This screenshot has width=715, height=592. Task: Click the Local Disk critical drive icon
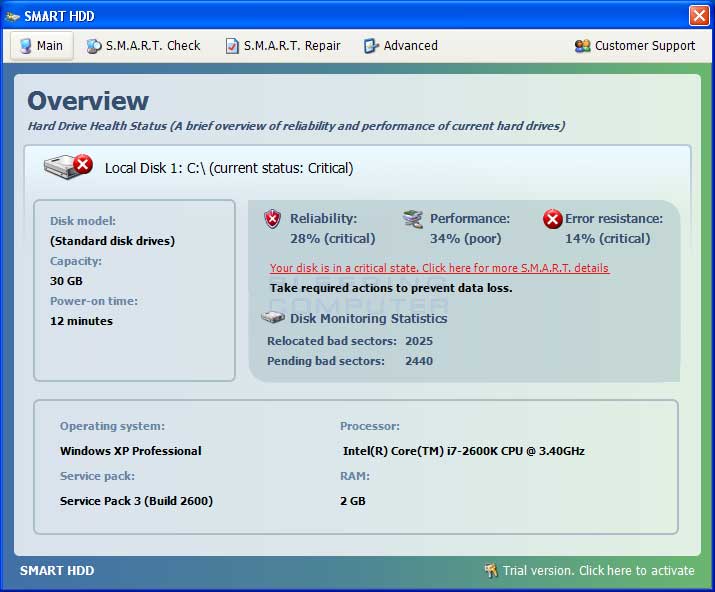pyautogui.click(x=68, y=166)
